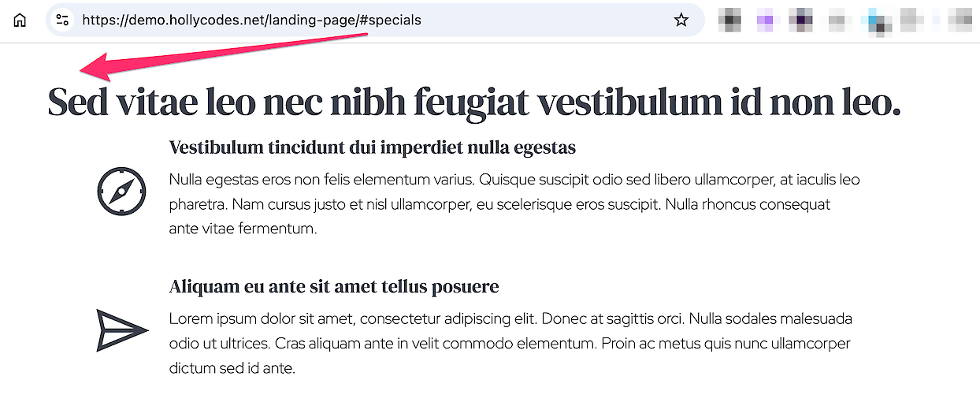This screenshot has height=406, width=980.
Task: Click the "Sed vitae leo nec nibh" main heading
Action: pos(473,103)
